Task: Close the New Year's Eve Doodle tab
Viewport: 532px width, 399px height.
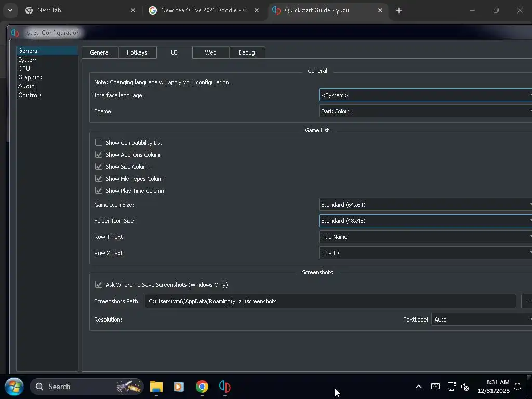Action: coord(257,10)
